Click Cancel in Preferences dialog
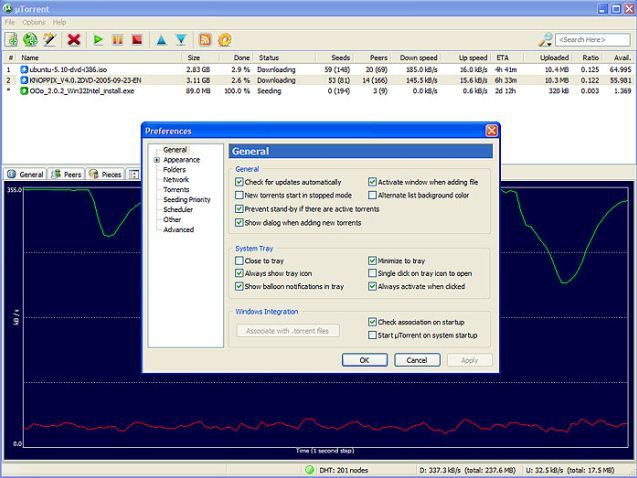This screenshot has height=478, width=637. pos(417,360)
